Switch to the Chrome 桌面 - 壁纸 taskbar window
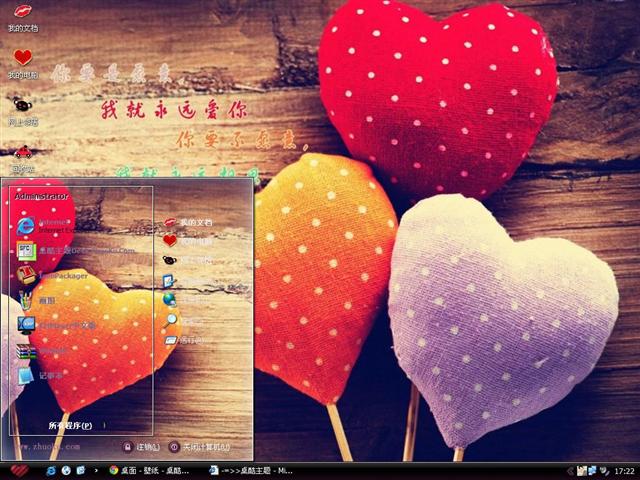 pos(149,471)
